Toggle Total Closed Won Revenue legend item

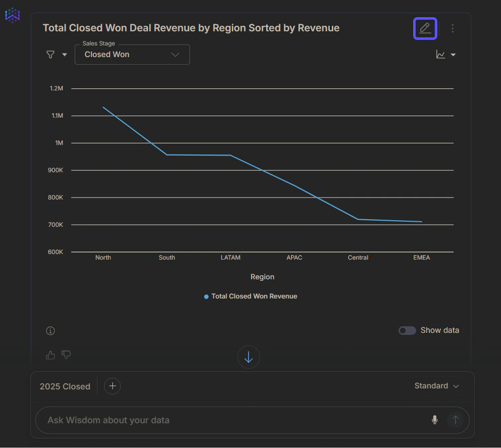[x=251, y=296]
